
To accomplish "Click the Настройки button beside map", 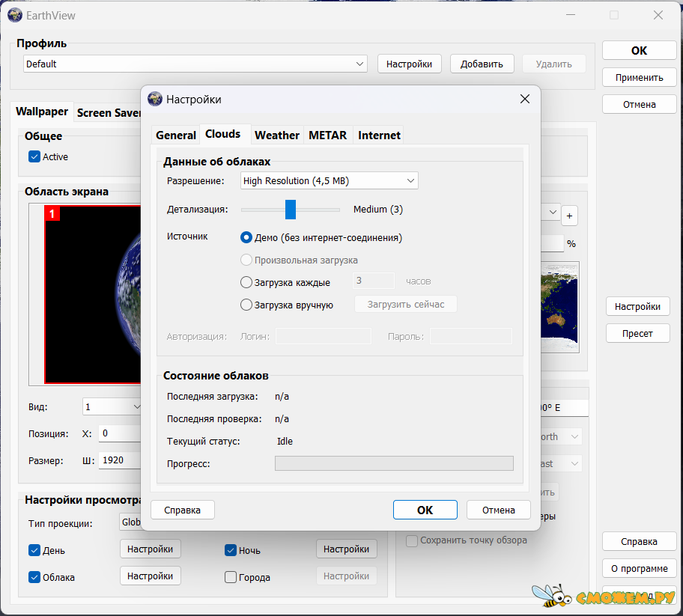I will click(637, 306).
